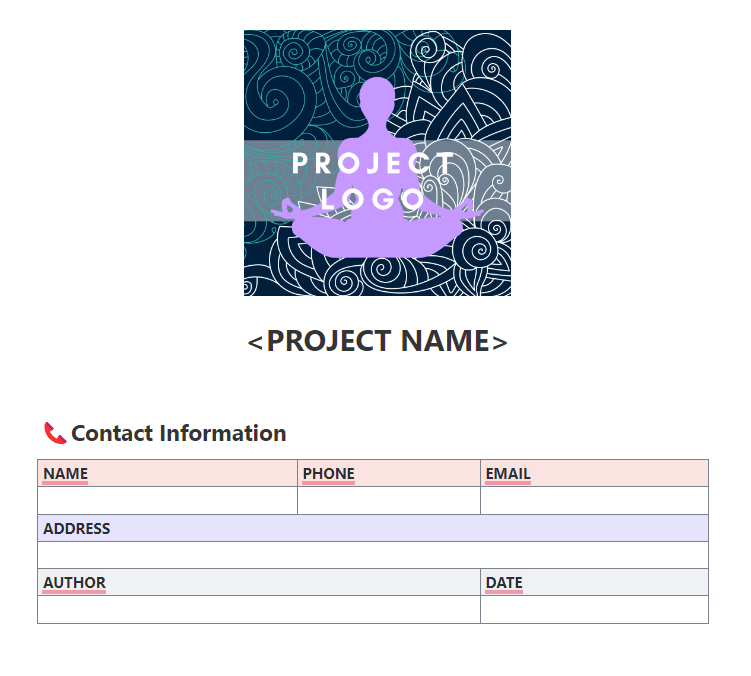This screenshot has width=751, height=676.
Task: Place cursor in empty cell under PHONE
Action: (389, 500)
